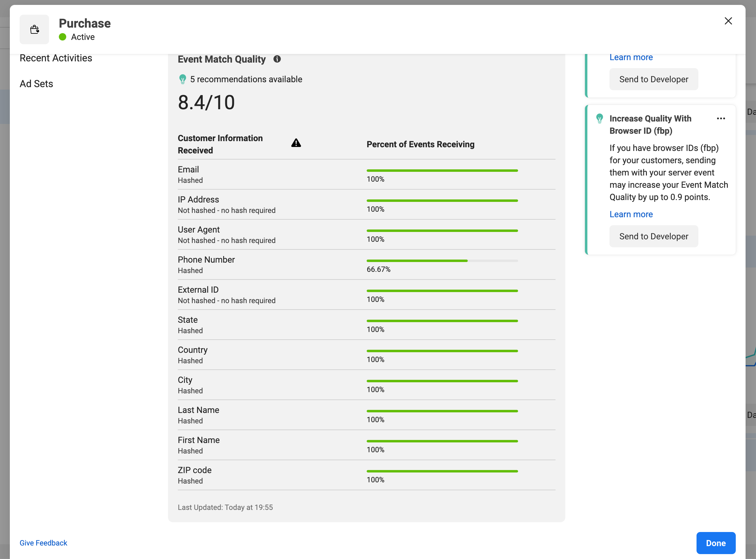Open the Event Match Quality info tooltip icon
This screenshot has height=559, width=756.
(277, 59)
